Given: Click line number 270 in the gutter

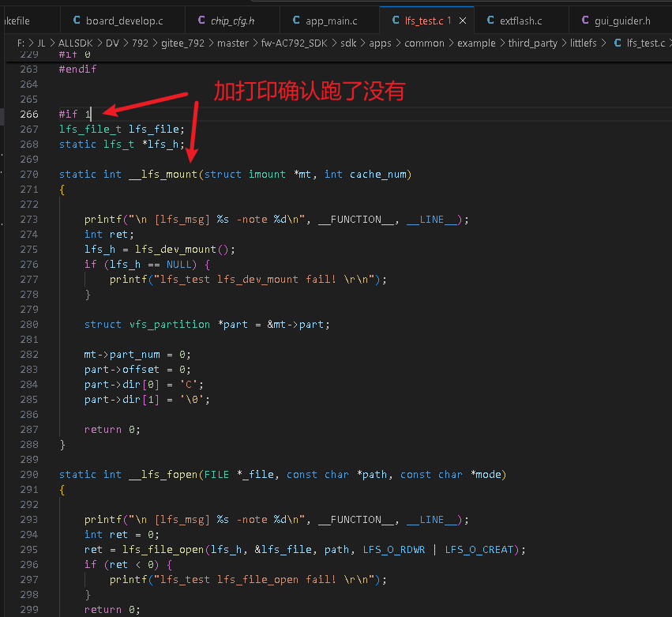Looking at the screenshot, I should [29, 175].
